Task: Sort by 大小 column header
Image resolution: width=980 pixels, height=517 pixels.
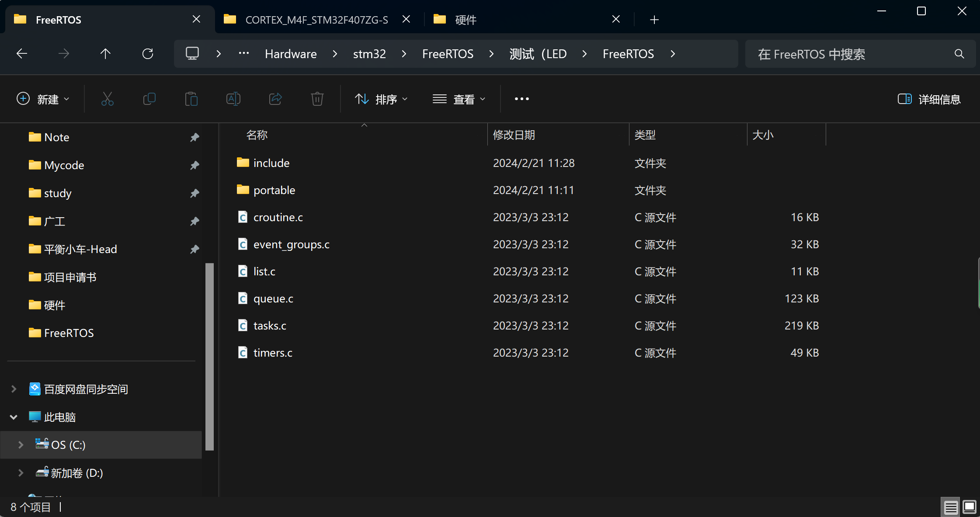Action: tap(763, 135)
